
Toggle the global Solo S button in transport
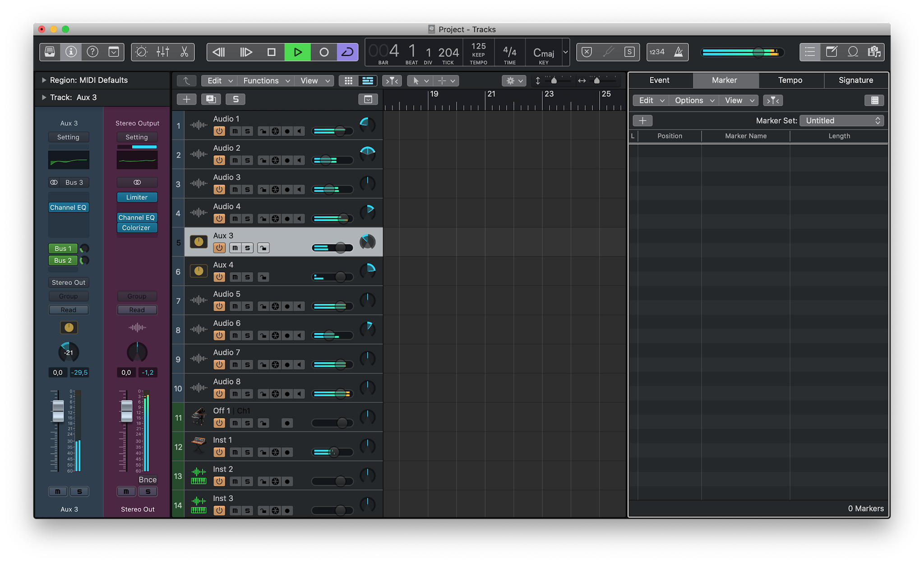[x=629, y=52]
